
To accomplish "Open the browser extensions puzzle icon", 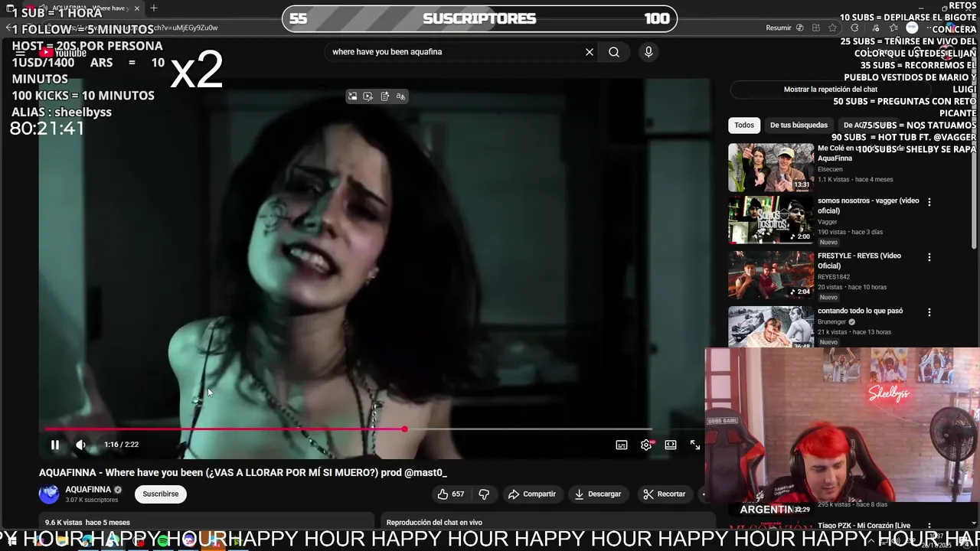I will (854, 28).
